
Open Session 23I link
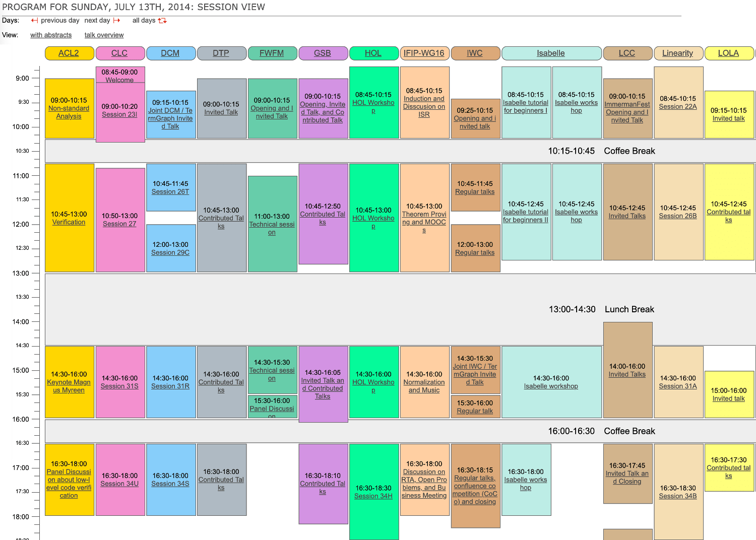point(119,114)
